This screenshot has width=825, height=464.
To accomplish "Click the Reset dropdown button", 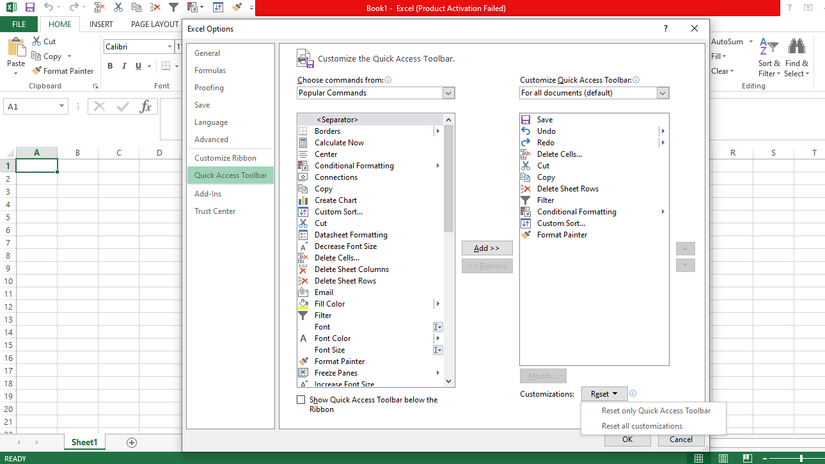I will click(x=604, y=394).
